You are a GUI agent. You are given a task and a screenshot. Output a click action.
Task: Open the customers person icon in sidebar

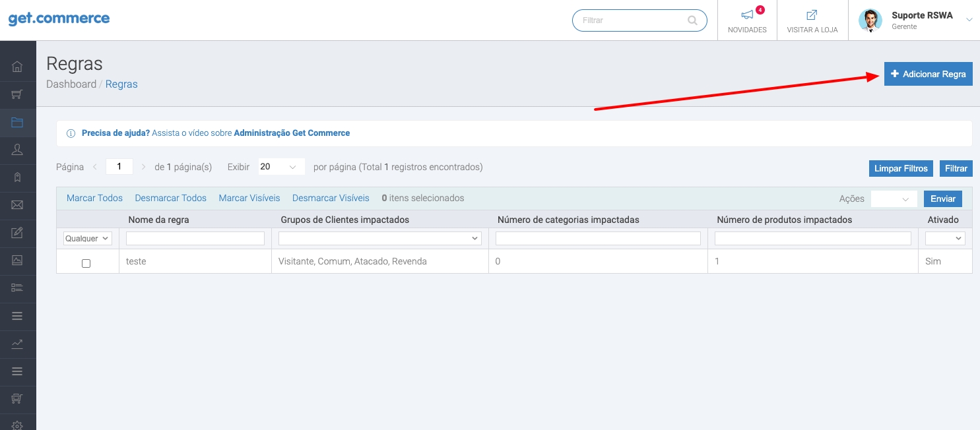tap(17, 150)
